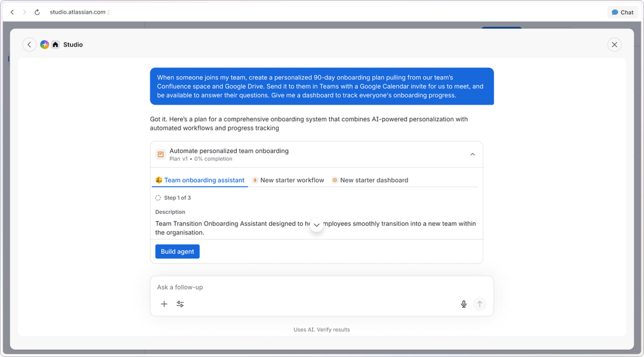
Task: Click the 'Studio' title text
Action: [73, 45]
